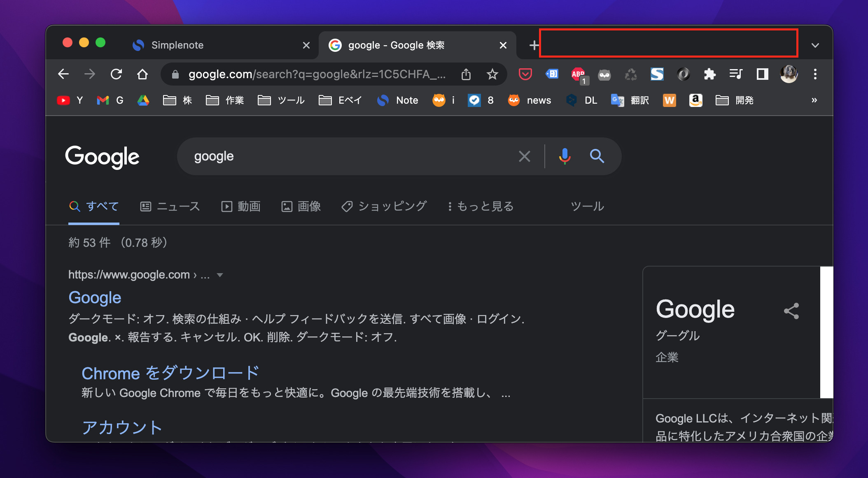The width and height of the screenshot is (868, 478).
Task: Open the user profile avatar
Action: coord(789,74)
